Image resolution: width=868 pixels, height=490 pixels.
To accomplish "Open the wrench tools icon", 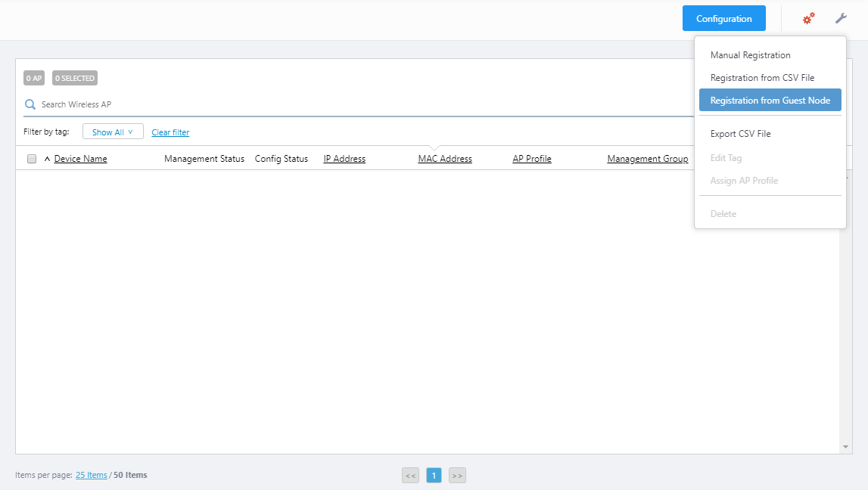I will (x=841, y=19).
